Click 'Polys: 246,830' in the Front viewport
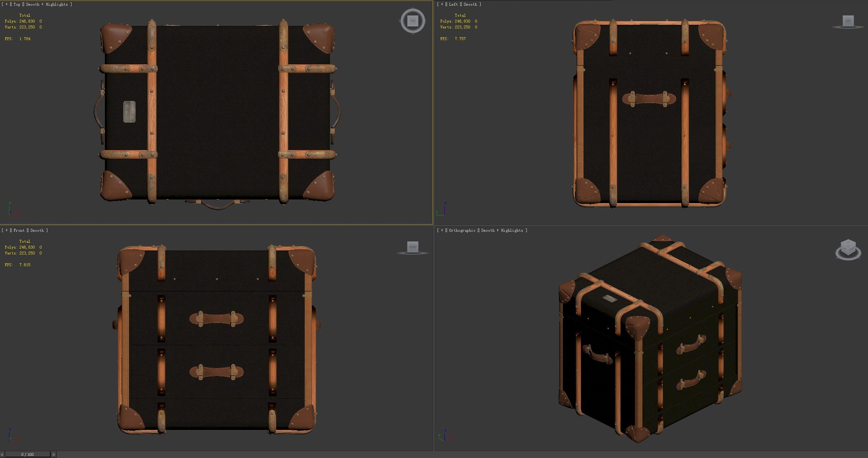The image size is (868, 458). [x=20, y=248]
